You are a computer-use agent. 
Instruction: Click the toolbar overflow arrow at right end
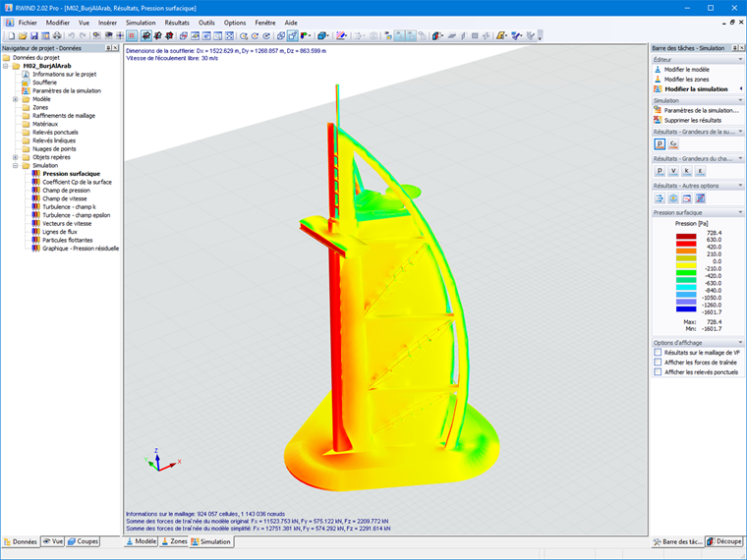click(x=540, y=36)
